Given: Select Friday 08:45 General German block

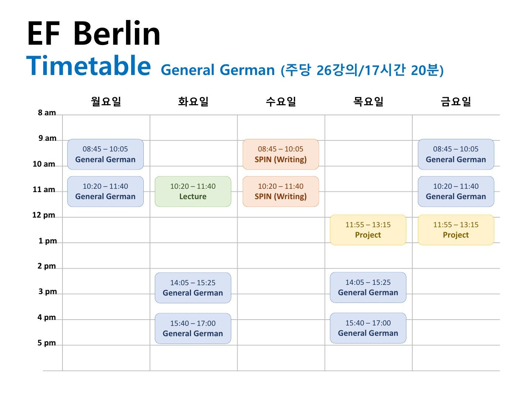Looking at the screenshot, I should [456, 154].
